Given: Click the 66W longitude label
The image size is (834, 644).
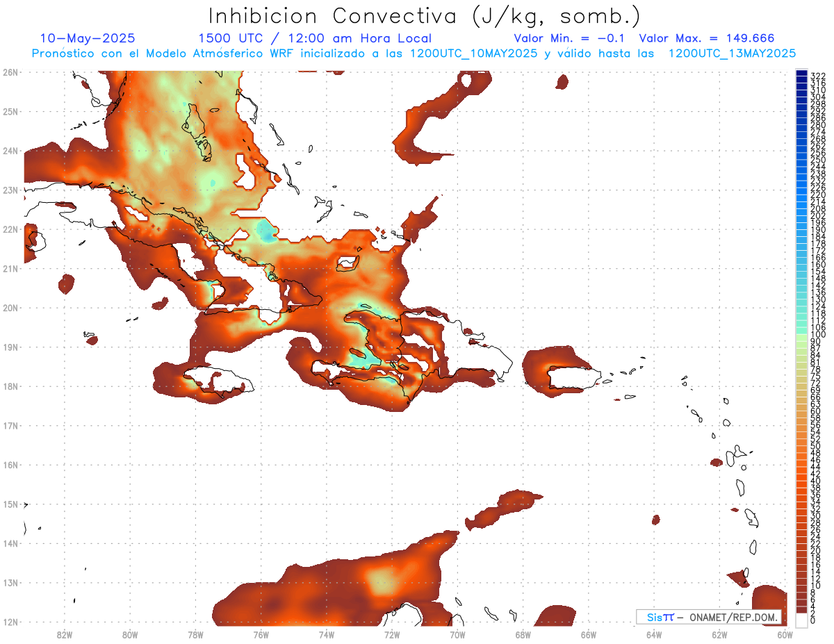Looking at the screenshot, I should 589,634.
